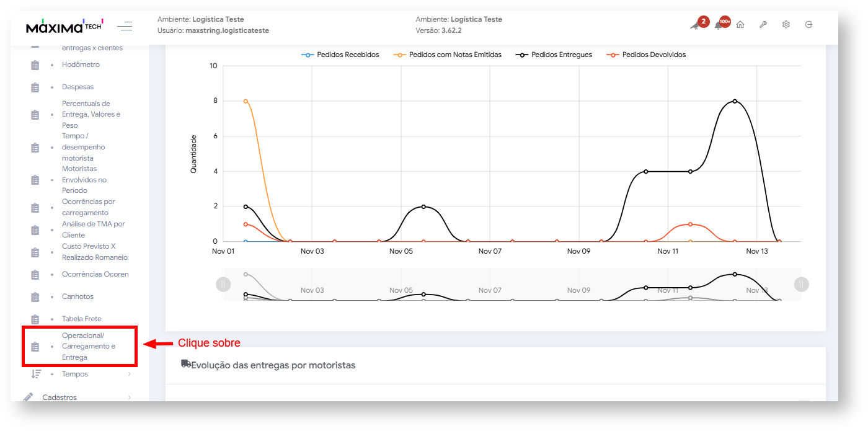This screenshot has height=431, width=868.
Task: Click the home icon in header
Action: [740, 25]
